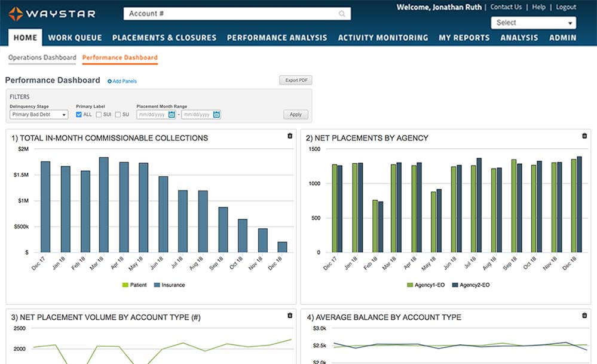Check the ALL primary label checkbox
Screen dimensions: 597x364
[x=79, y=115]
